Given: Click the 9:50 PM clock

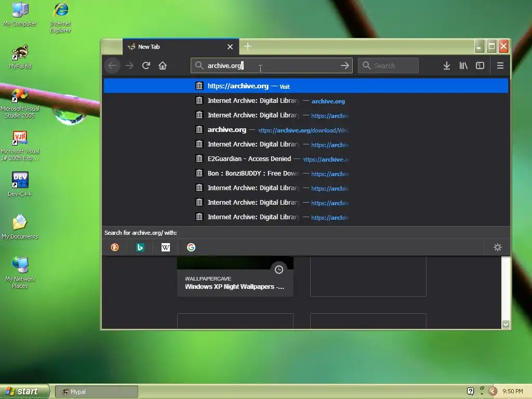Looking at the screenshot, I should click(512, 392).
